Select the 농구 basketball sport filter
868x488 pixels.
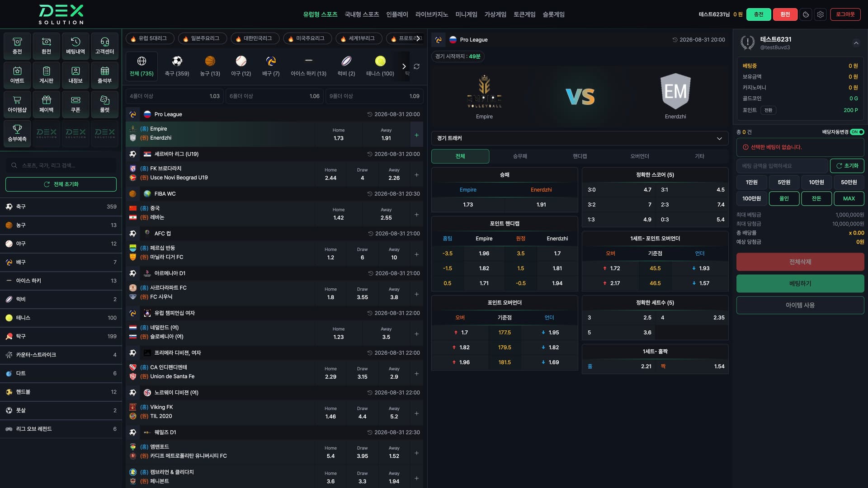coord(210,66)
